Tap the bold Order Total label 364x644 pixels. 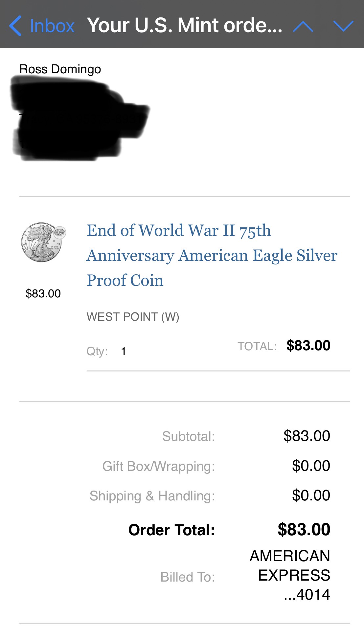[171, 530]
